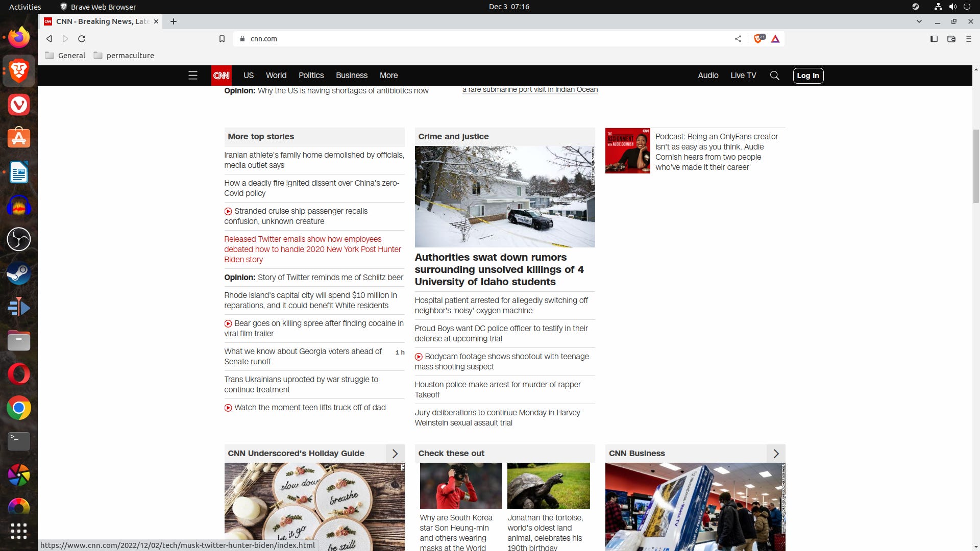
Task: Click the red CNN logo
Action: click(x=221, y=76)
